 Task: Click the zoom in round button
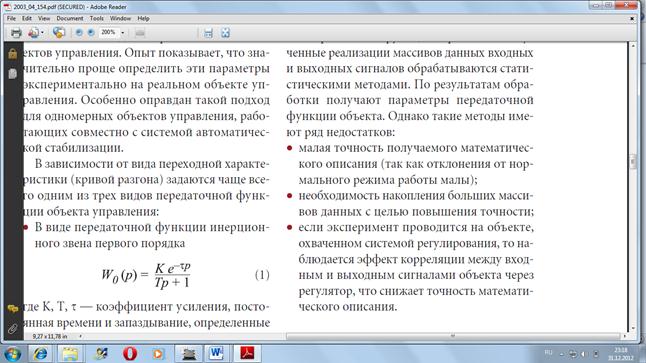click(x=91, y=33)
